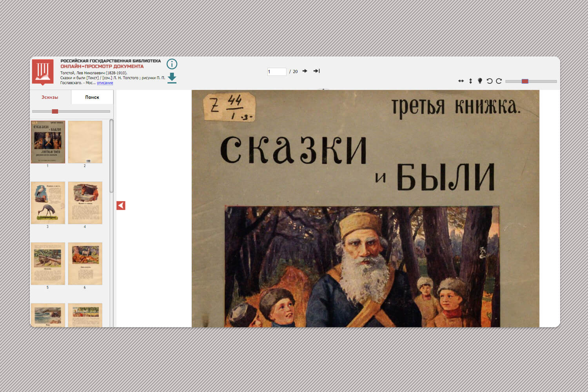
Task: Open the описание link
Action: click(x=105, y=83)
